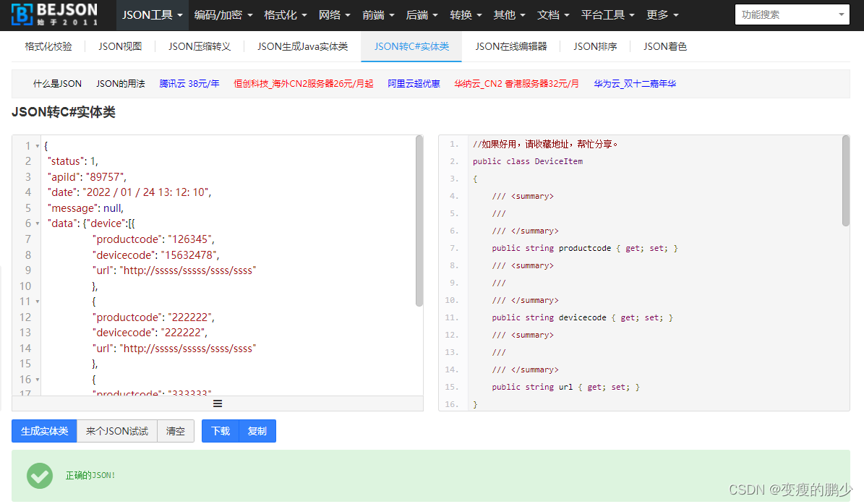
Task: Click the JSON input editor scrollbar
Action: 419,221
